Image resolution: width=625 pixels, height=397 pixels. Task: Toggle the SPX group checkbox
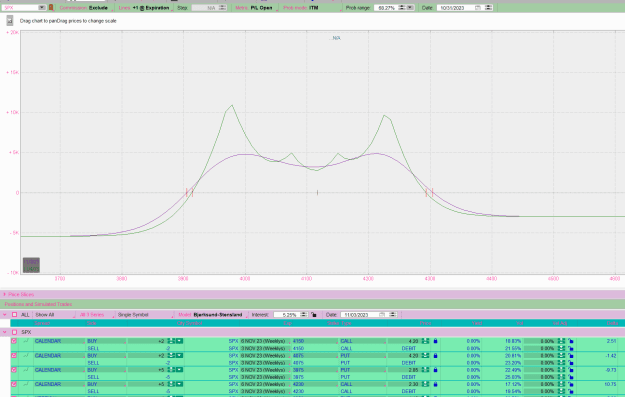(14, 332)
